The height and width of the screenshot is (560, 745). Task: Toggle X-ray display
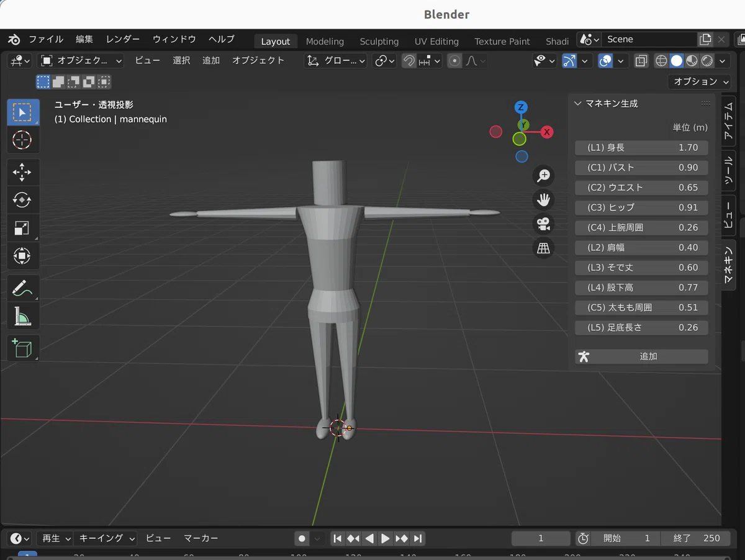tap(641, 61)
